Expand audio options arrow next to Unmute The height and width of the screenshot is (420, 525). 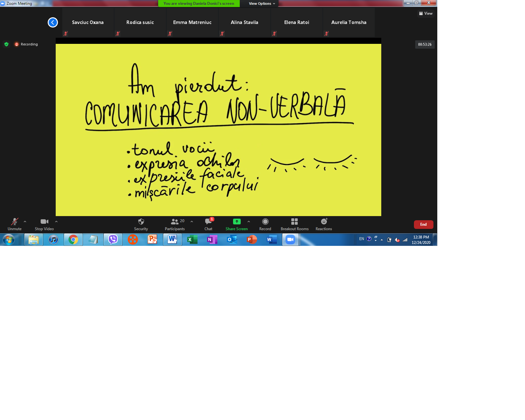click(x=25, y=222)
